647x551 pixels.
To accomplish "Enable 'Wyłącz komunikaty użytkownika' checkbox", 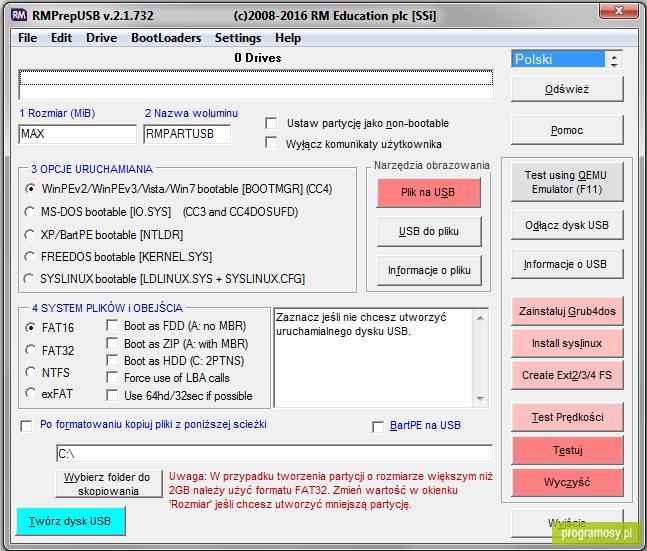I will (271, 143).
